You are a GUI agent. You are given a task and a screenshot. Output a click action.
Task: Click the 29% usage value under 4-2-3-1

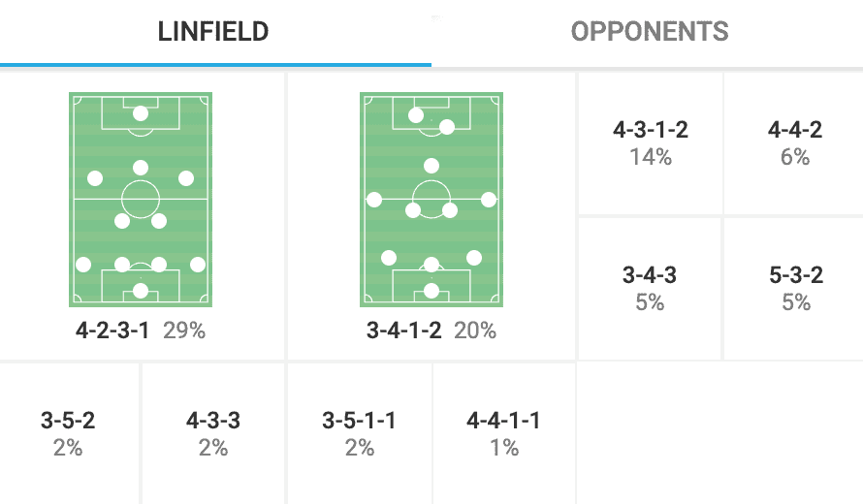click(x=184, y=331)
